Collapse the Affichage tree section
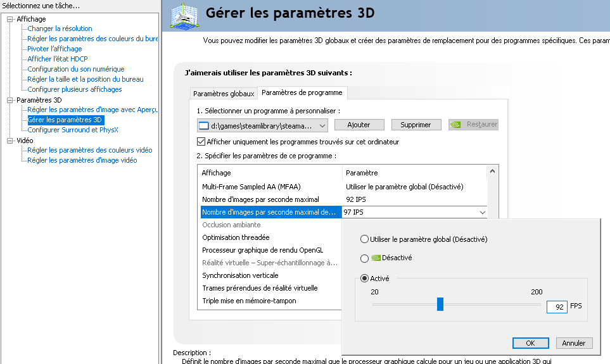Image resolution: width=610 pixels, height=364 pixels. 10,19
